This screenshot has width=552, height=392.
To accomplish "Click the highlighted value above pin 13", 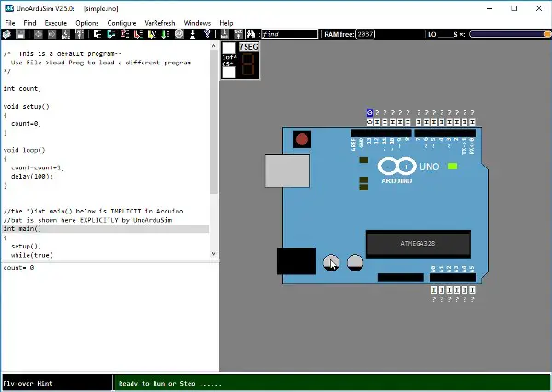I will (369, 112).
